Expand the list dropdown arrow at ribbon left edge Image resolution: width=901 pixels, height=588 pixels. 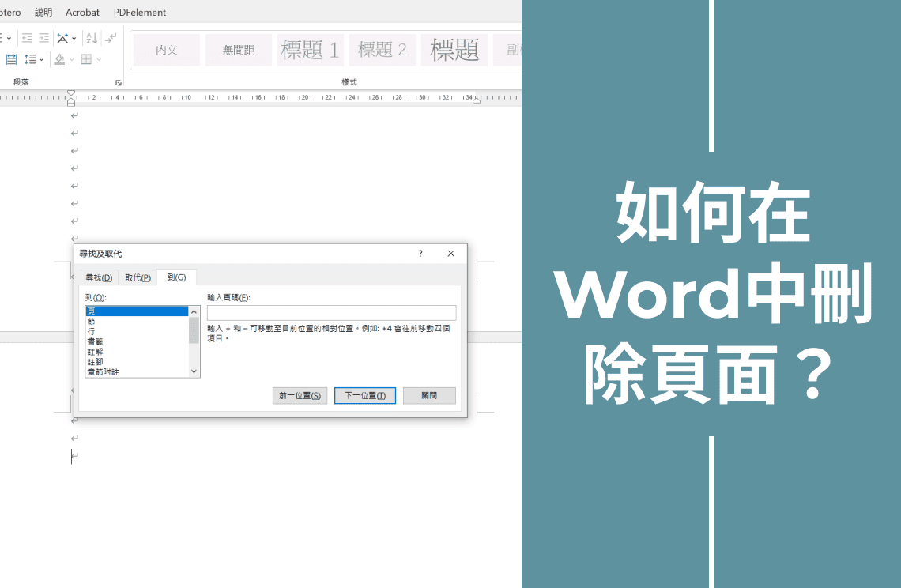click(x=9, y=39)
